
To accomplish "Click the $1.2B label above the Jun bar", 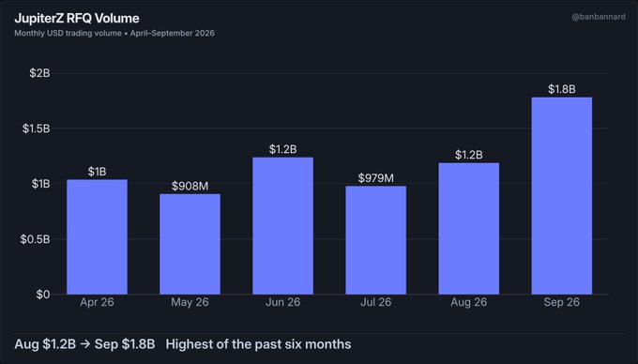I will [x=282, y=149].
